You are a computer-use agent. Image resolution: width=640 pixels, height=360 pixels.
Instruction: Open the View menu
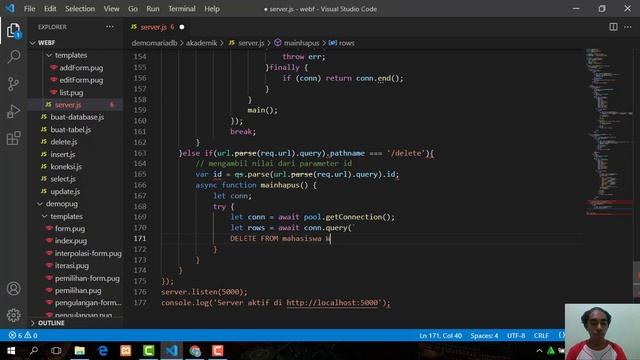[111, 9]
